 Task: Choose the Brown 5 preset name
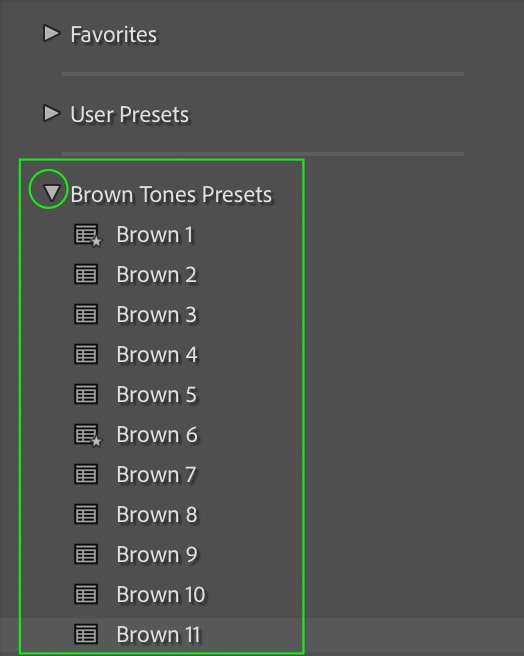(157, 394)
